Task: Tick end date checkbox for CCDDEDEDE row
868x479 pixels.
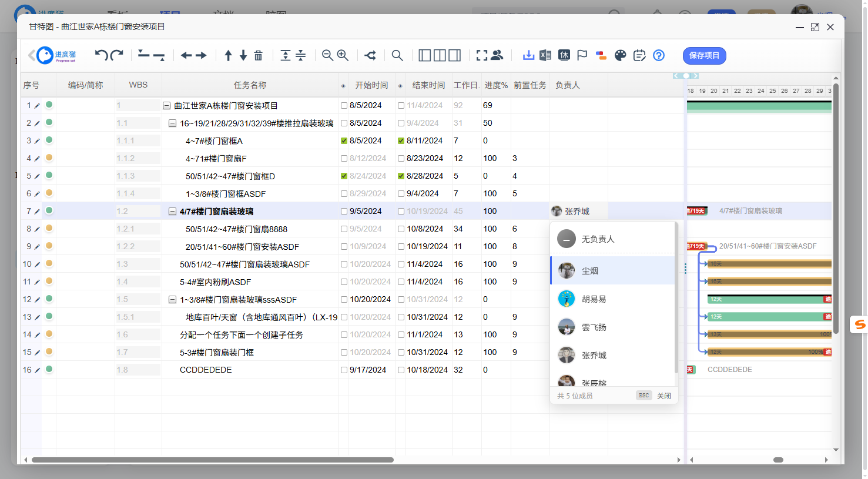Action: [401, 370]
